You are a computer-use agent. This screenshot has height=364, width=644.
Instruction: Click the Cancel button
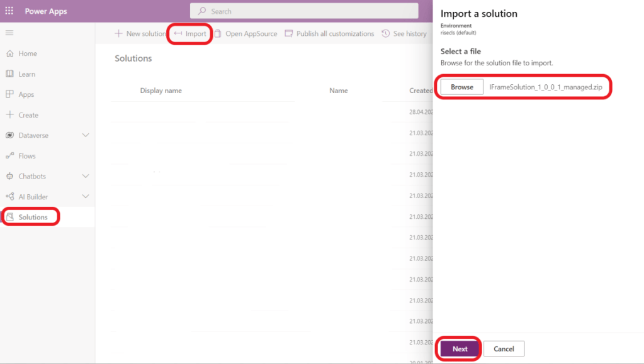point(504,349)
